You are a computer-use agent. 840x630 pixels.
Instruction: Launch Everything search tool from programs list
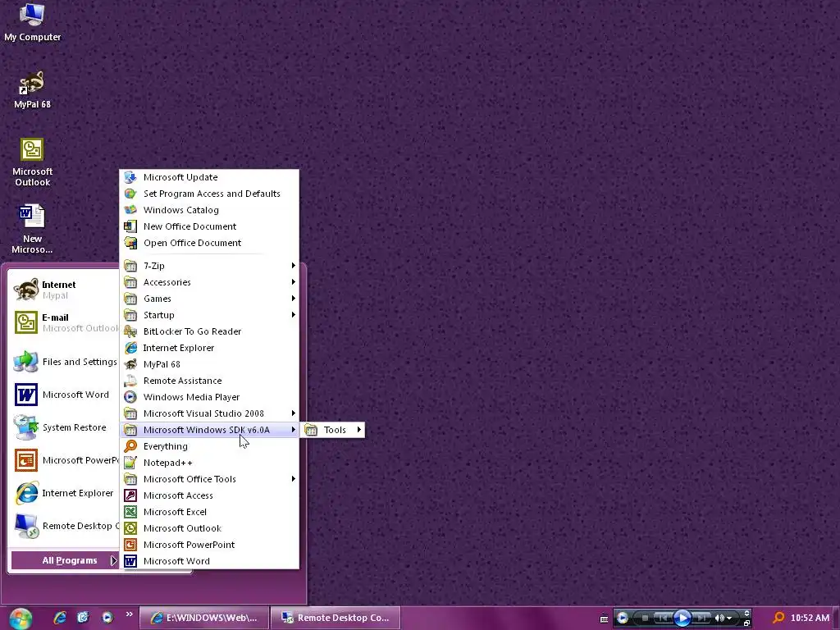(209, 446)
